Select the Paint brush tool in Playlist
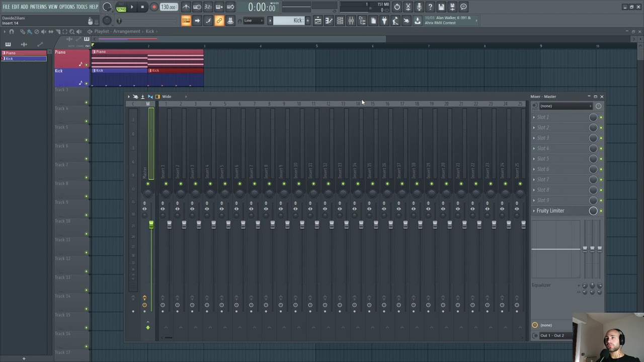Image resolution: width=644 pixels, height=362 pixels. coord(29,32)
